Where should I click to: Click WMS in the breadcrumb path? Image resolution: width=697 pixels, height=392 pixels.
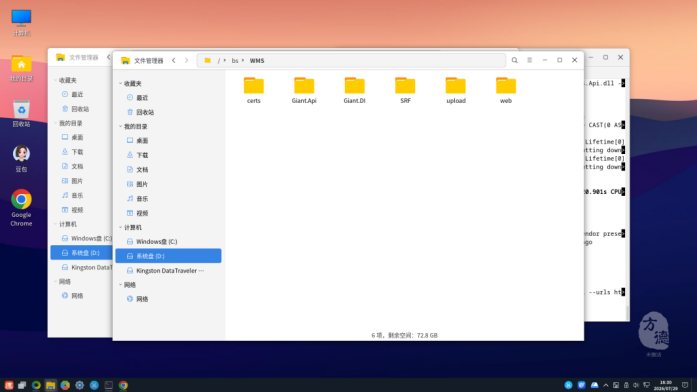pyautogui.click(x=257, y=60)
